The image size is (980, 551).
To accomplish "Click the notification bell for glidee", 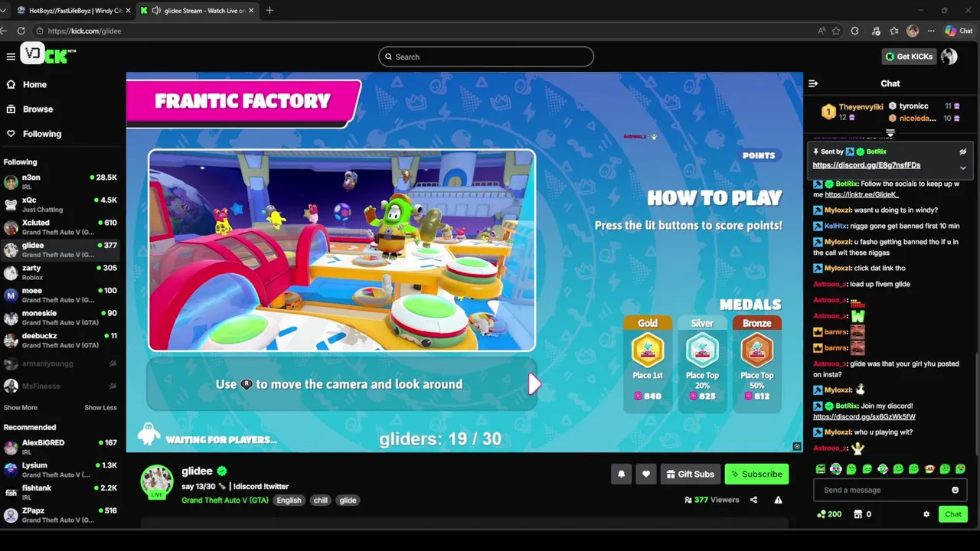I will coord(622,474).
